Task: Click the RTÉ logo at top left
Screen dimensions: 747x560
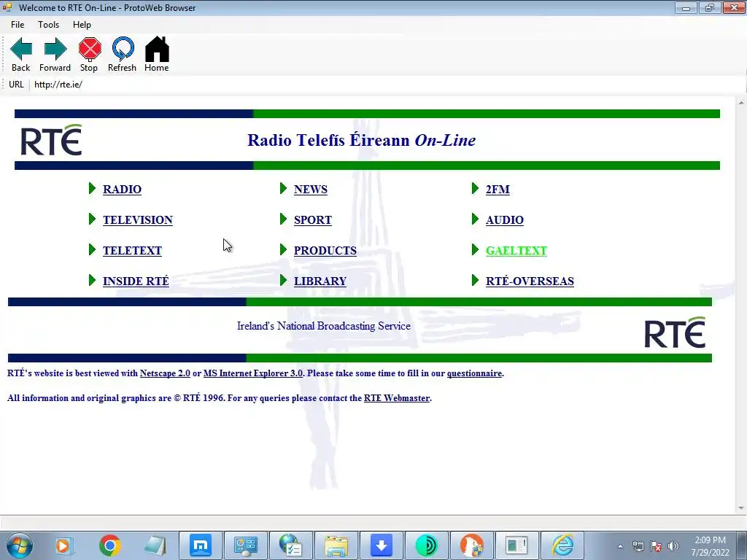Action: (x=52, y=140)
